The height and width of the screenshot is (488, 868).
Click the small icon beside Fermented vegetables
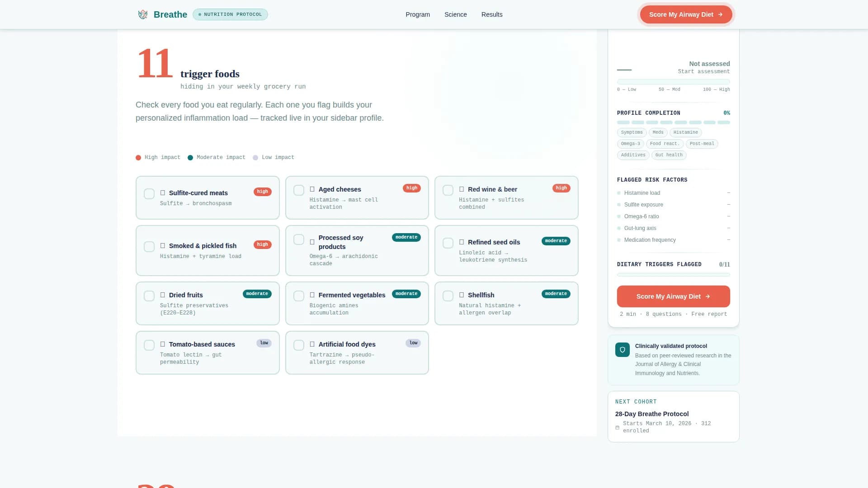[312, 295]
